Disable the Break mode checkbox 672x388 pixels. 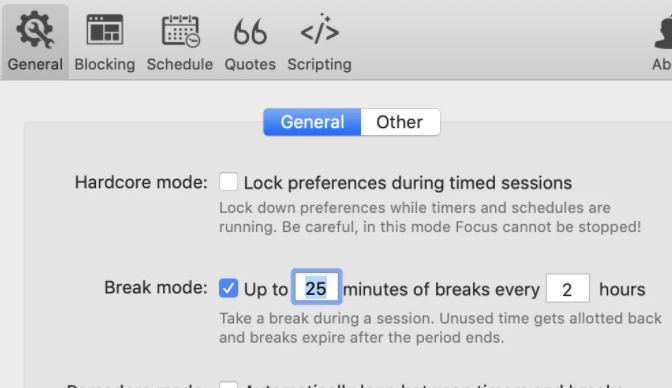click(x=228, y=288)
